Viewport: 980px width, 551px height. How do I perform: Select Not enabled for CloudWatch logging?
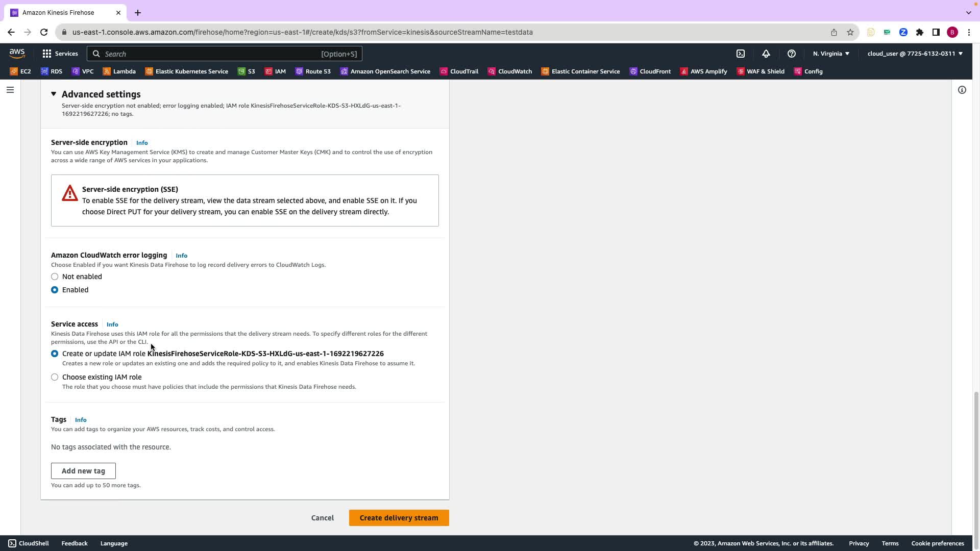pyautogui.click(x=55, y=277)
